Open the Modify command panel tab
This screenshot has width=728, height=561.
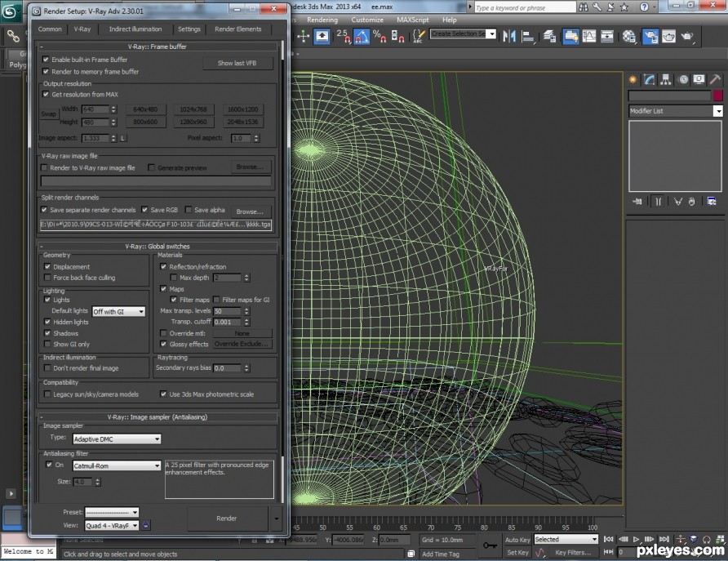649,80
